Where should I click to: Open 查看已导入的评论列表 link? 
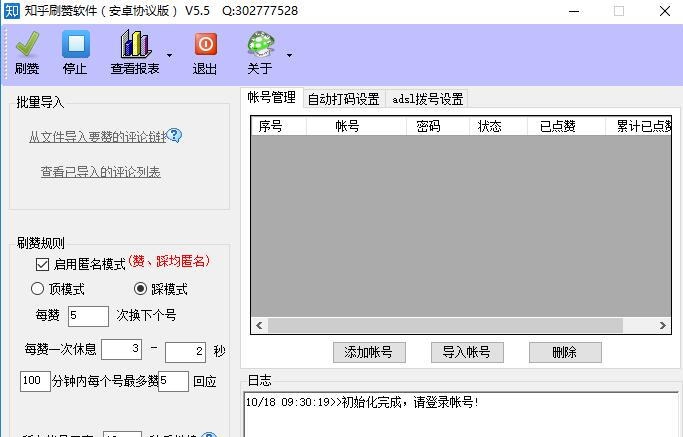coord(101,172)
